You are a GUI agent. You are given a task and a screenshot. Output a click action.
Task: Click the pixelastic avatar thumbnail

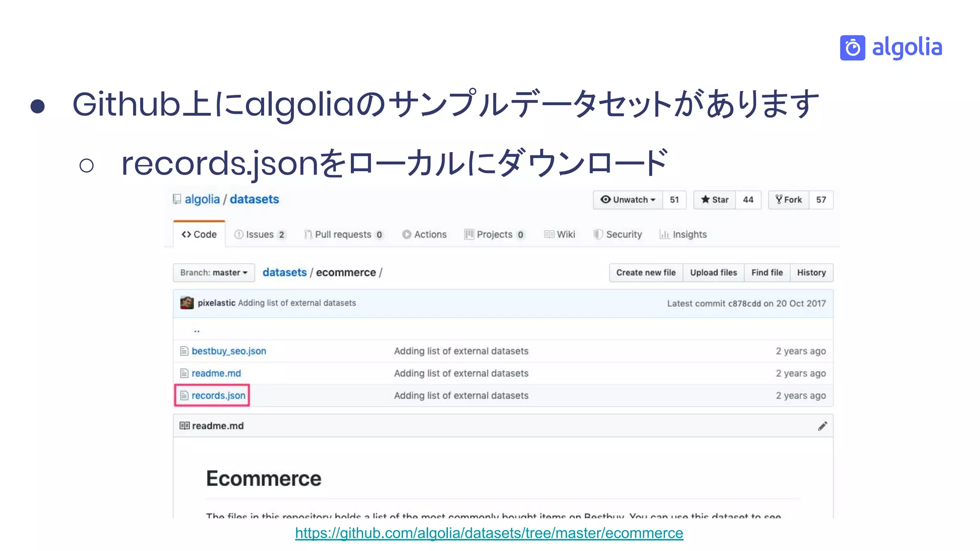187,303
